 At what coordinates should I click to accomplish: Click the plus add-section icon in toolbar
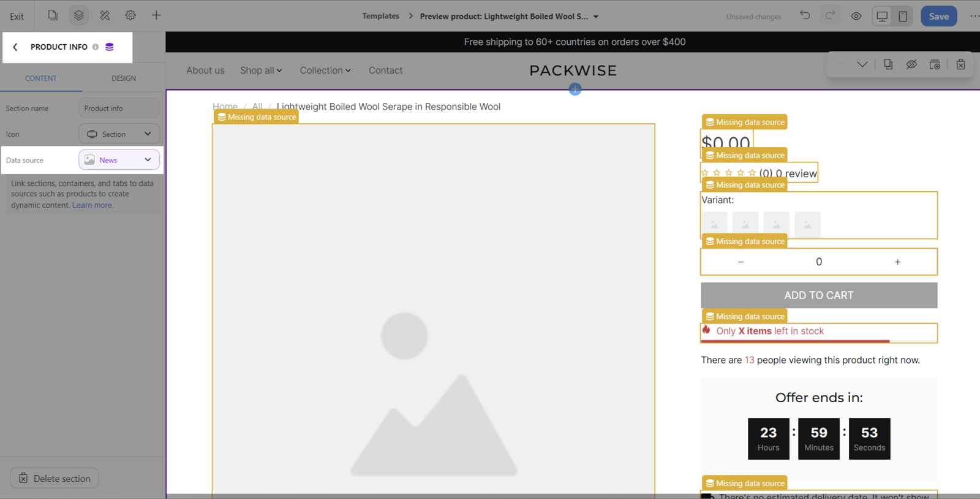(x=156, y=15)
